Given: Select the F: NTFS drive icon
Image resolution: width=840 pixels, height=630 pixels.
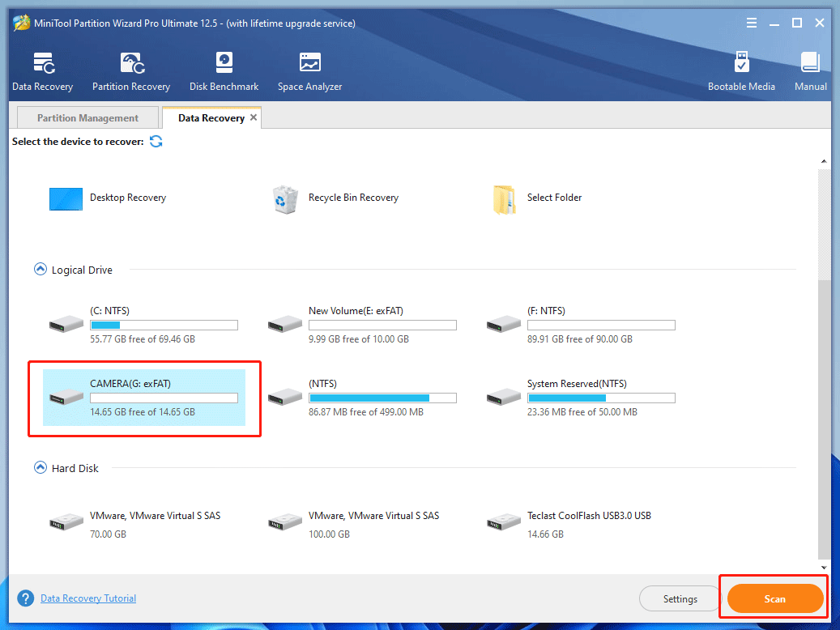Looking at the screenshot, I should 504,324.
